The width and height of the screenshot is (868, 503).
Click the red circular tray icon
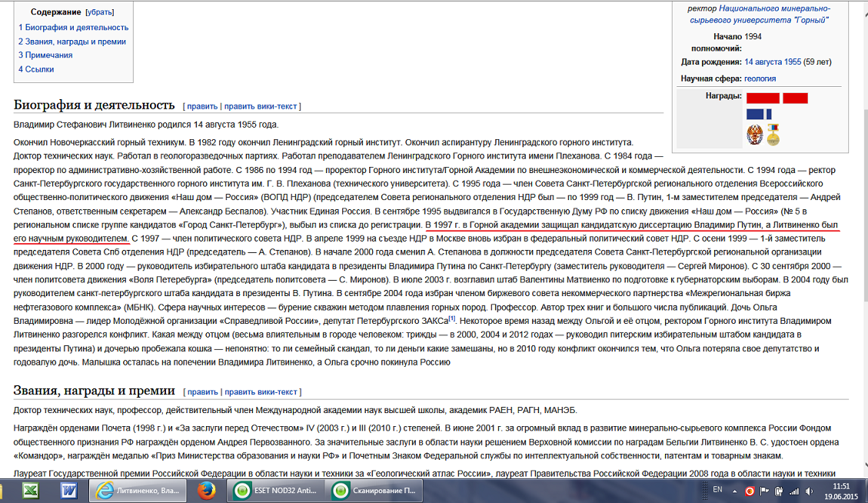tap(750, 491)
